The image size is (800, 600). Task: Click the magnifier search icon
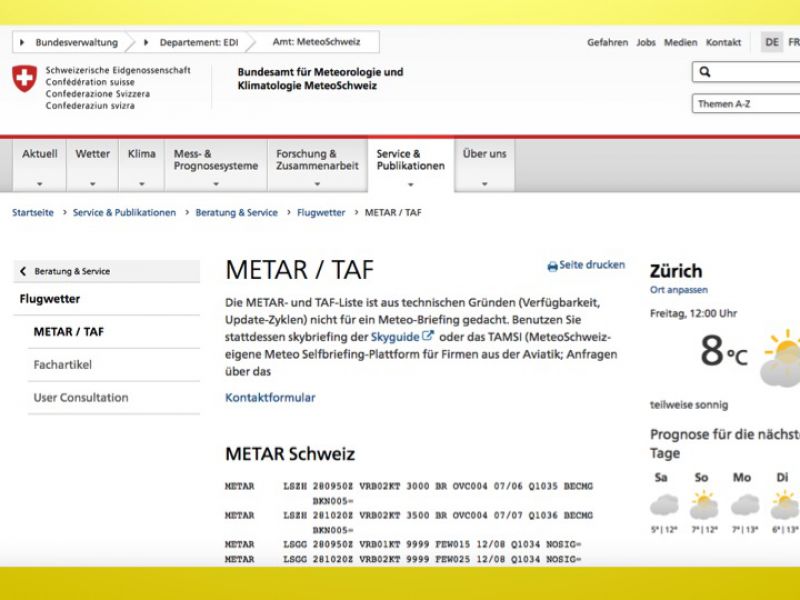coord(705,72)
